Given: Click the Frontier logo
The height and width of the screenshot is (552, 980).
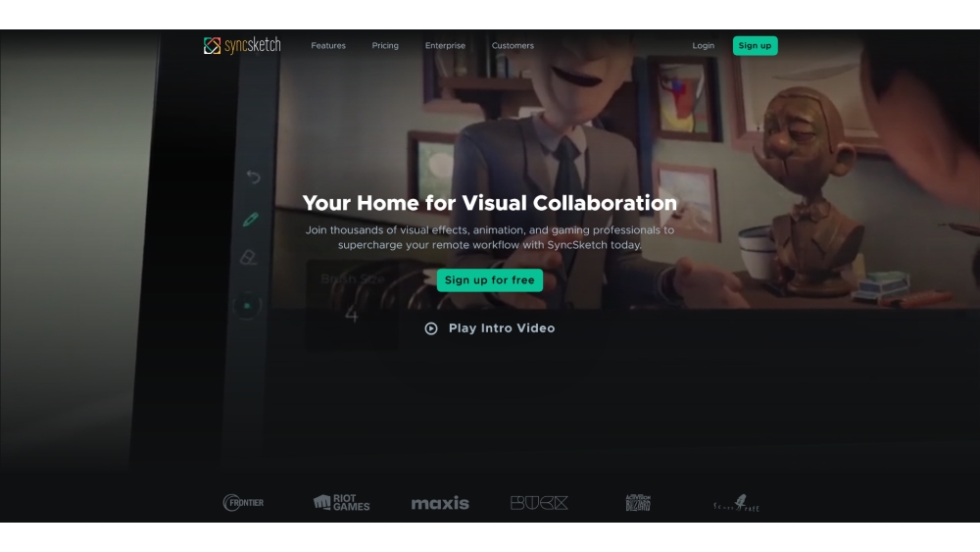Looking at the screenshot, I should [x=243, y=503].
